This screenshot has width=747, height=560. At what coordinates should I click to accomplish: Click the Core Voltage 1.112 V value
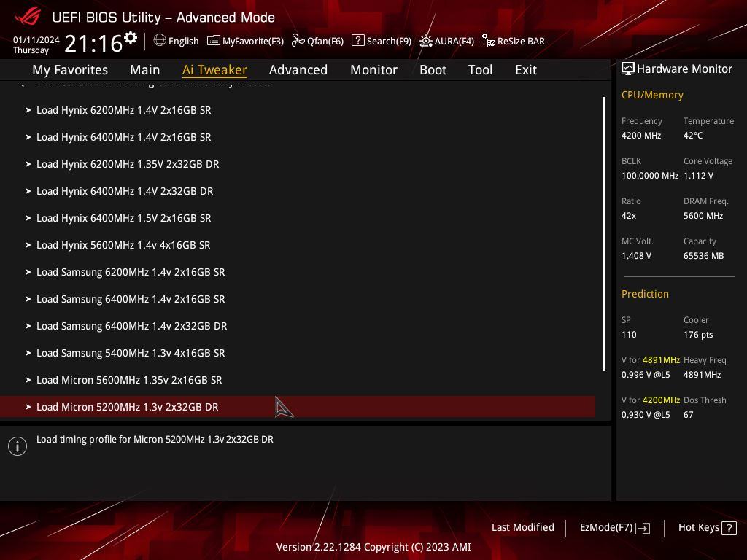coord(698,176)
